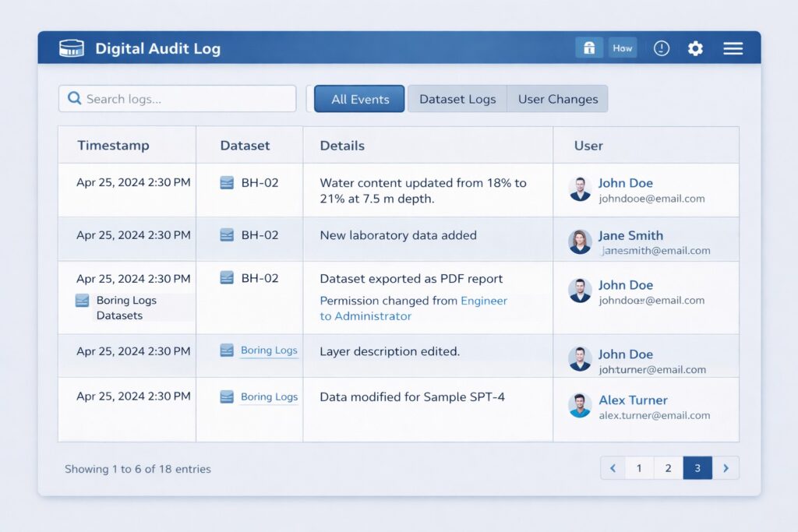Click 'Layer description edited.' details
The height and width of the screenshot is (532, 798).
pyautogui.click(x=390, y=351)
